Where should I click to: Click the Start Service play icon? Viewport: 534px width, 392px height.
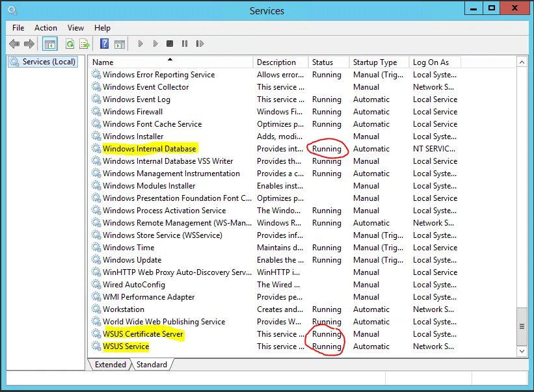[x=140, y=44]
